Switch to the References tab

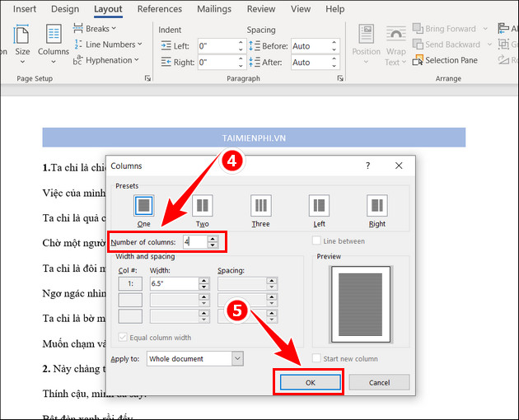click(x=160, y=9)
